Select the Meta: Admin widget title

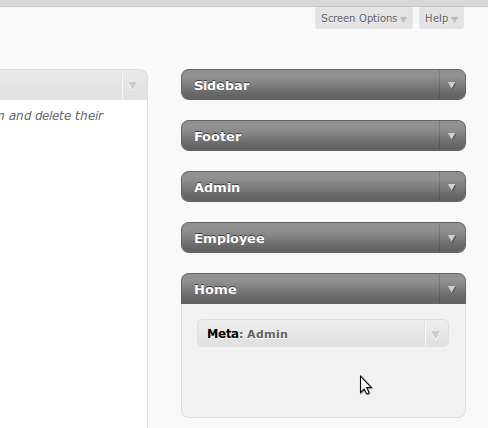(247, 334)
